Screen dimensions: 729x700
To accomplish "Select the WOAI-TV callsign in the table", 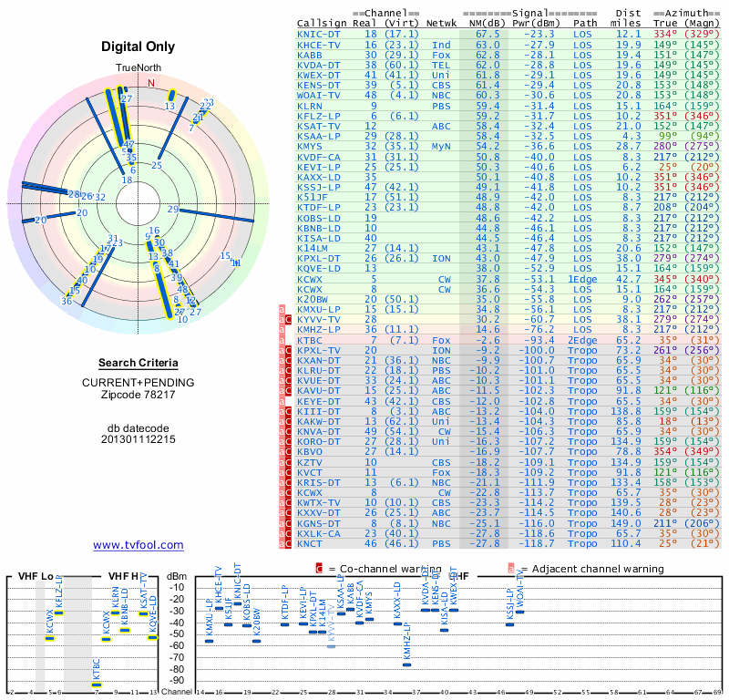I will tap(318, 96).
